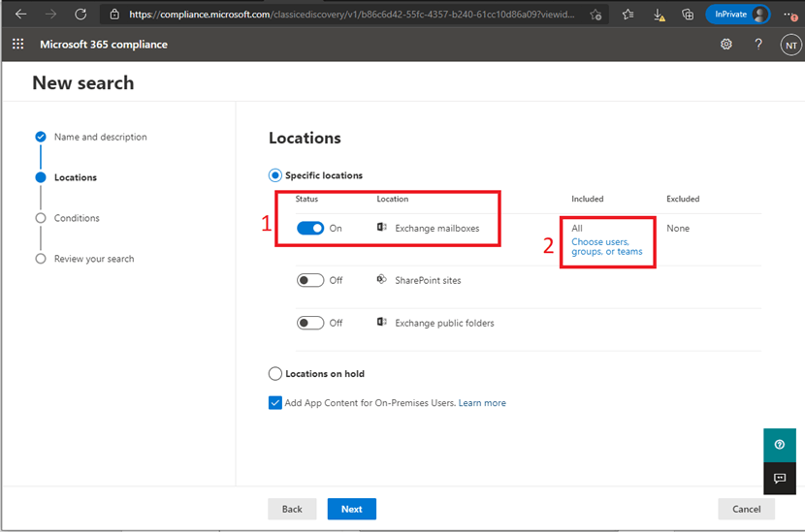Click the Next button

coord(352,509)
